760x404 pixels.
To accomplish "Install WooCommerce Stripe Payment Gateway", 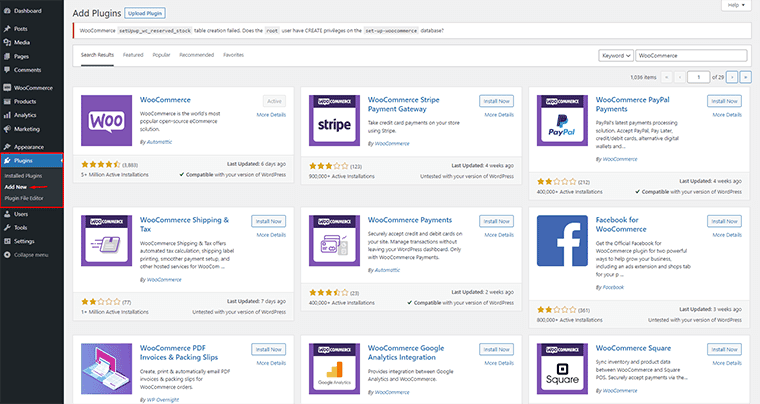I will [x=496, y=101].
